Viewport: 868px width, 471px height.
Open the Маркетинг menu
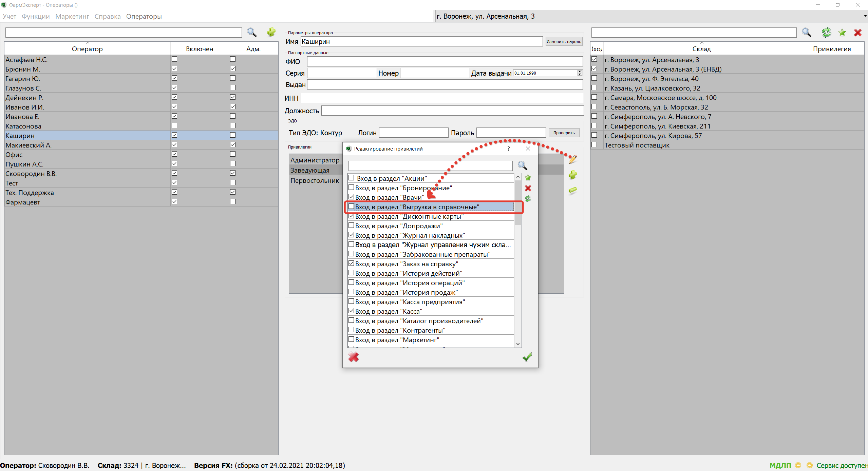[x=72, y=16]
